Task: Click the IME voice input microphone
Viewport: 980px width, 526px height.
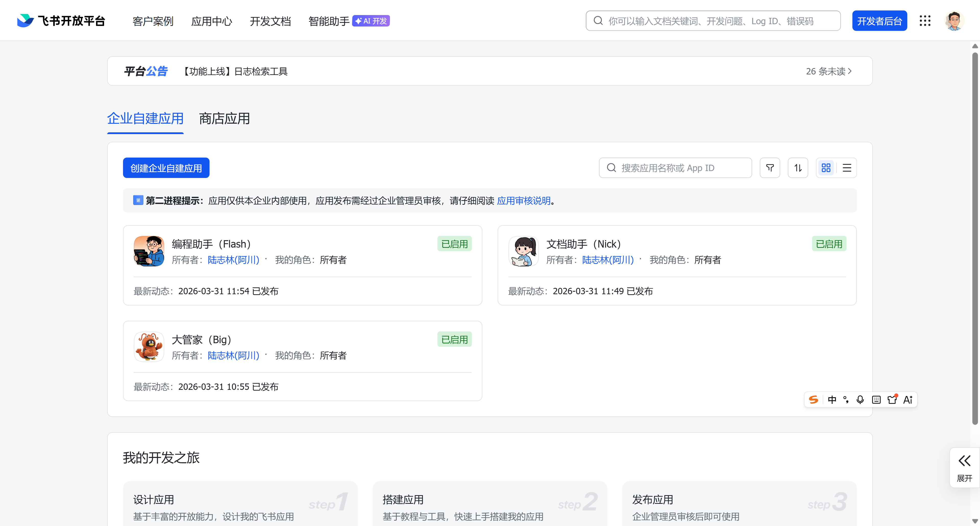Action: [860, 400]
